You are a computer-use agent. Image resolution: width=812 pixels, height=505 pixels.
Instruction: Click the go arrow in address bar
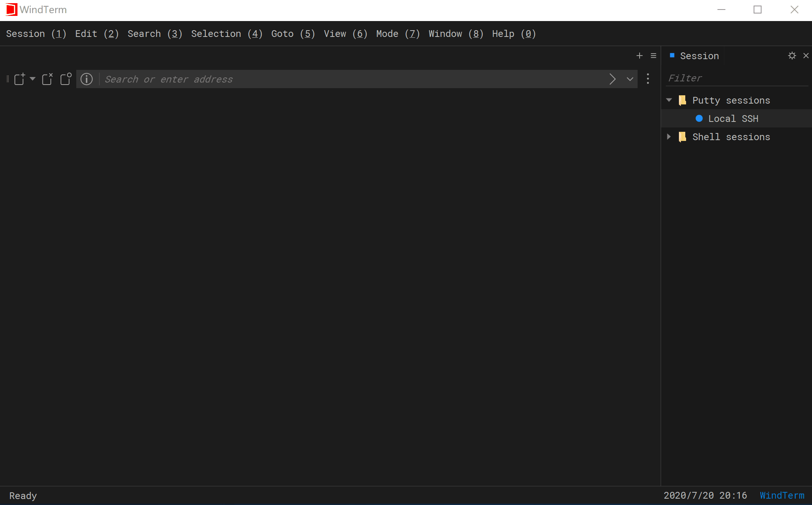(613, 79)
